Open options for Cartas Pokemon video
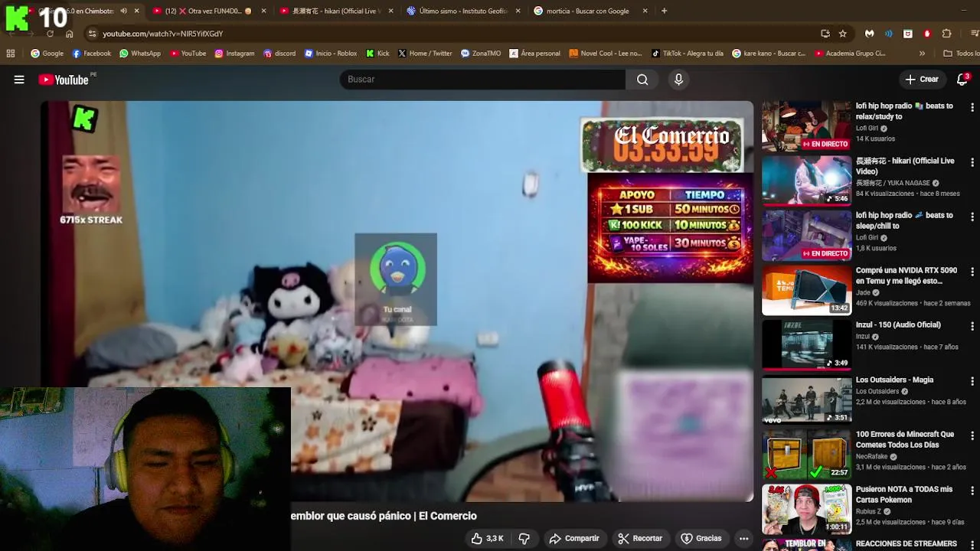The image size is (980, 551). coord(972,491)
